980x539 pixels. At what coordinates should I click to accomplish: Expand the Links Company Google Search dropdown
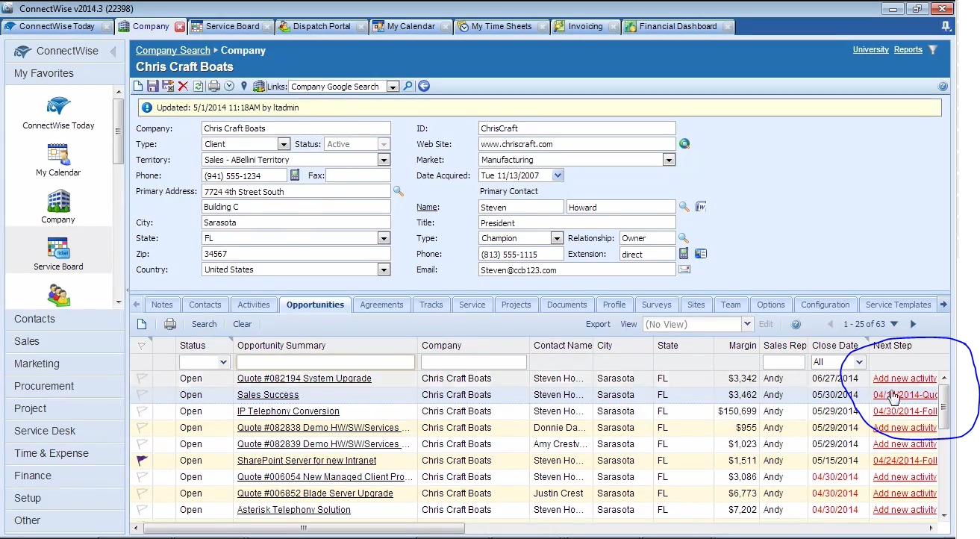point(393,87)
